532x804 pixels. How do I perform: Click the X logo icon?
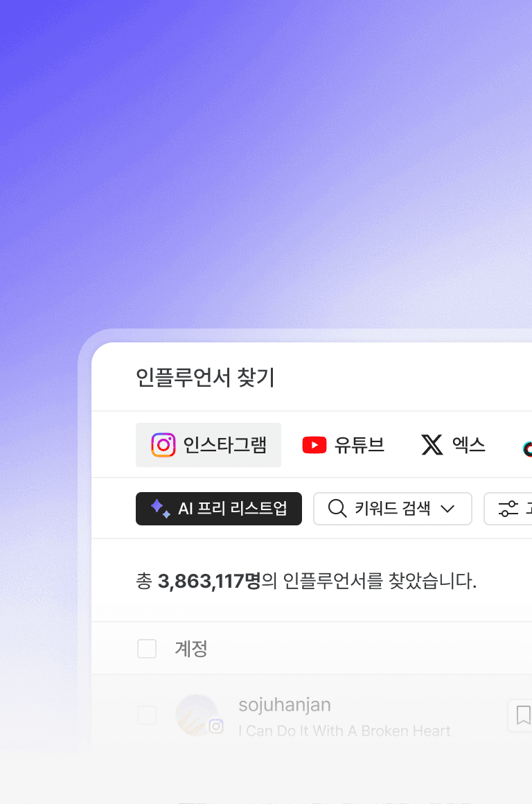click(x=432, y=444)
